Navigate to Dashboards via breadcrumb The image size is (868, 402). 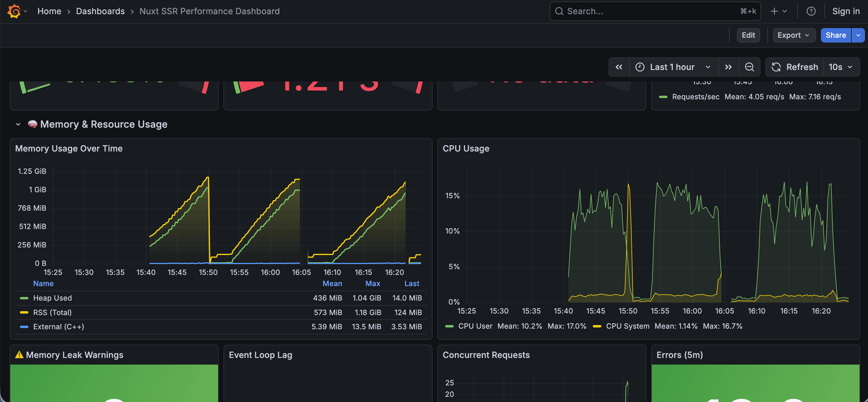(100, 11)
